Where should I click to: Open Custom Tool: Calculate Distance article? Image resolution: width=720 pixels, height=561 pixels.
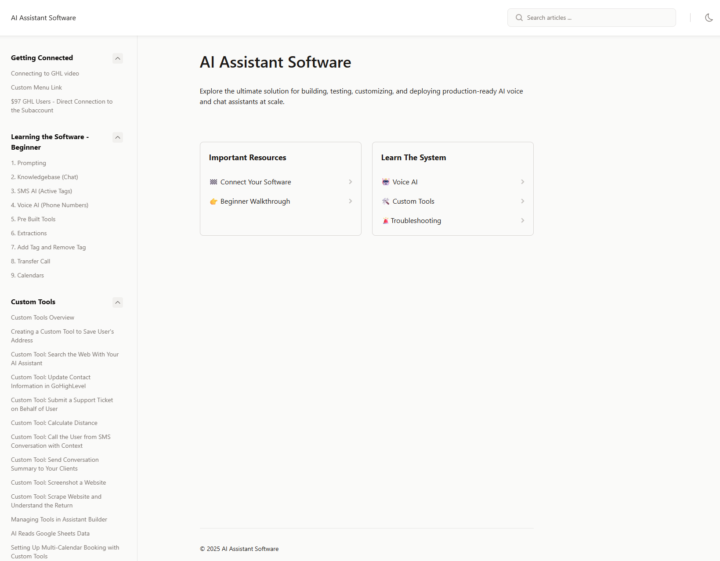(x=54, y=423)
